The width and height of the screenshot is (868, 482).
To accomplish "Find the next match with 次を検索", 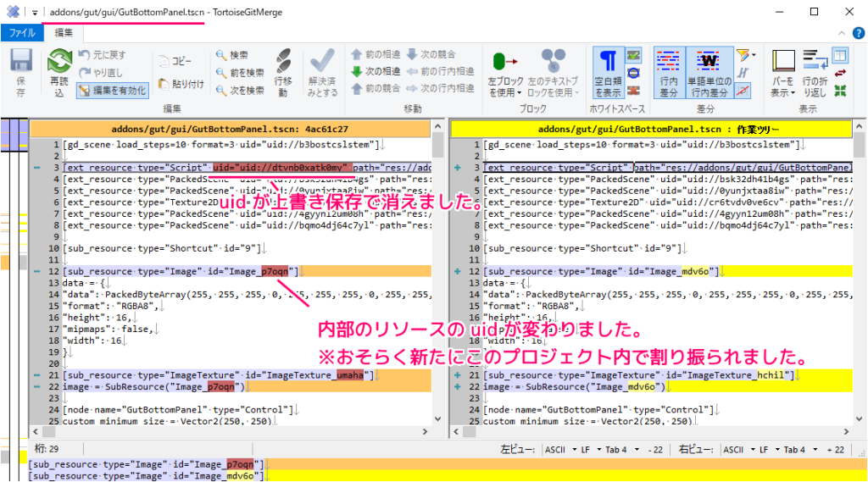I will pos(240,90).
